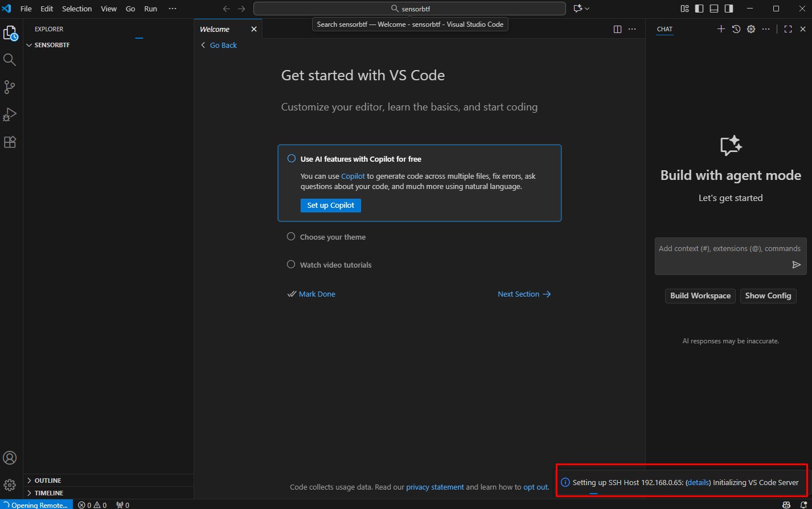Select the 'Watch video tutorials' step circle
This screenshot has height=509, width=812.
click(x=291, y=264)
